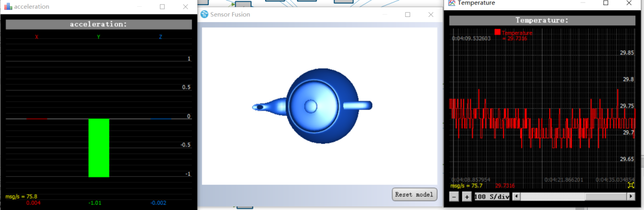Click the 29.65 axis label
Image resolution: width=644 pixels, height=210 pixels.
pyautogui.click(x=627, y=159)
